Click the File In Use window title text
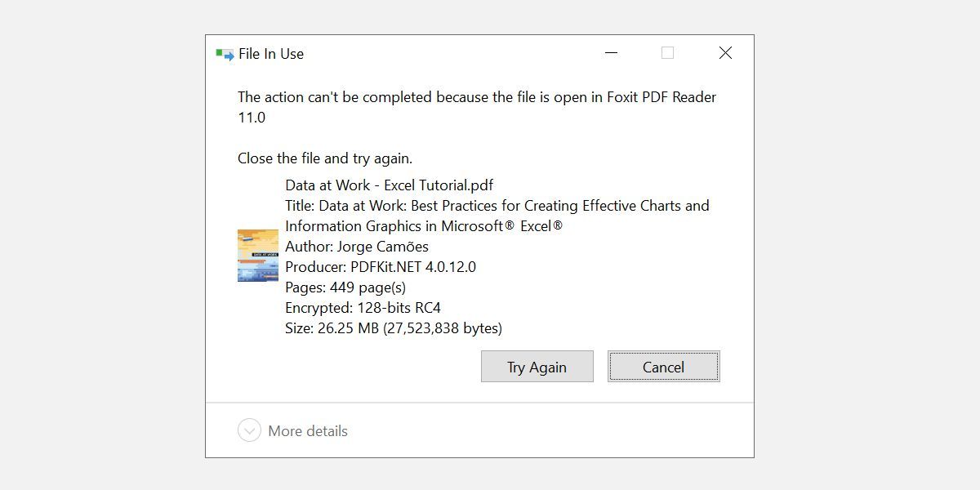 pos(269,54)
